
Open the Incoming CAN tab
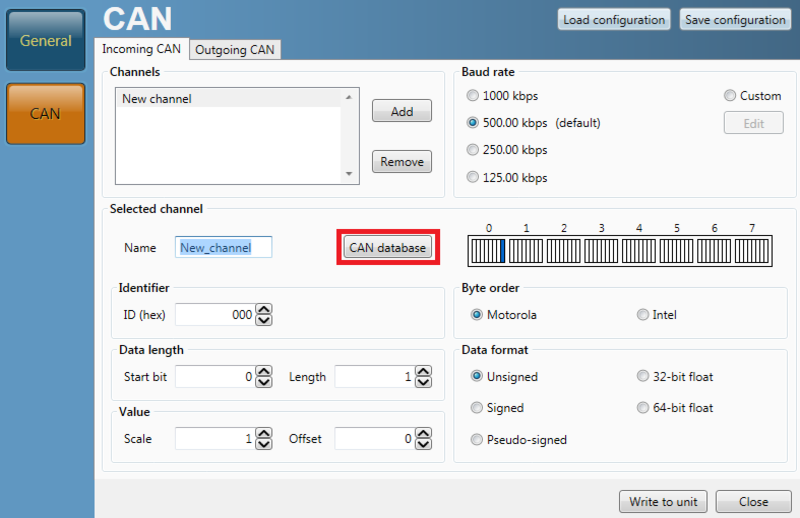coord(141,49)
